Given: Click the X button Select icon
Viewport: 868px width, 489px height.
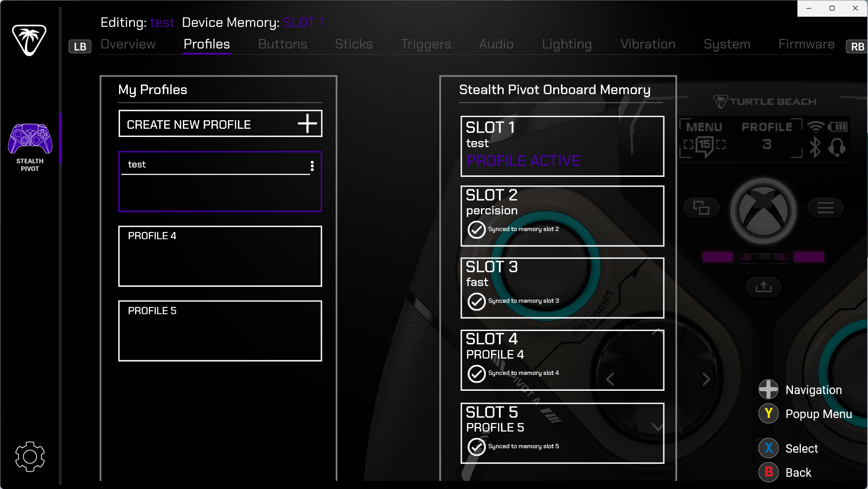Looking at the screenshot, I should tap(768, 448).
